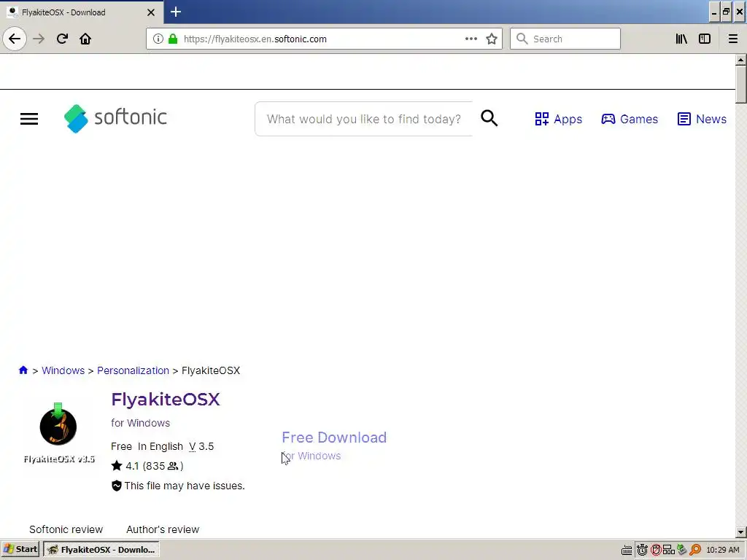Submit search with Softonic magnifier icon
Viewport: 747px width, 560px height.
(x=489, y=118)
